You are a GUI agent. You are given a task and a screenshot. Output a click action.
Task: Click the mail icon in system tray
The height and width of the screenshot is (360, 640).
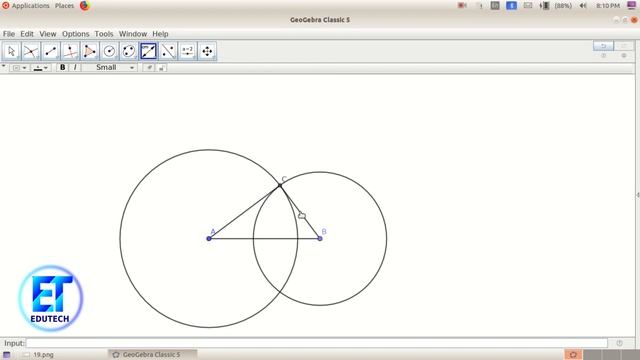click(x=528, y=6)
